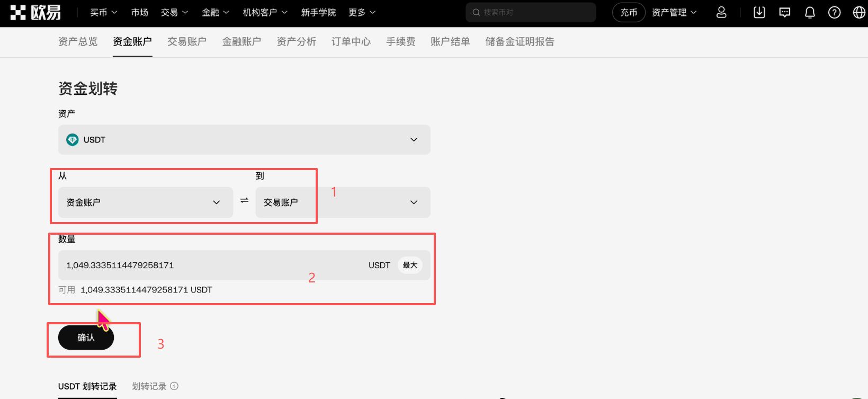Select the USDT 划转记录 tab
The image size is (868, 399).
coord(87,386)
